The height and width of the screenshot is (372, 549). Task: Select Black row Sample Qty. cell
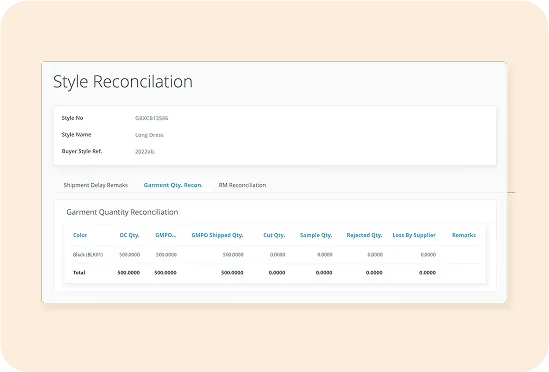click(x=325, y=255)
